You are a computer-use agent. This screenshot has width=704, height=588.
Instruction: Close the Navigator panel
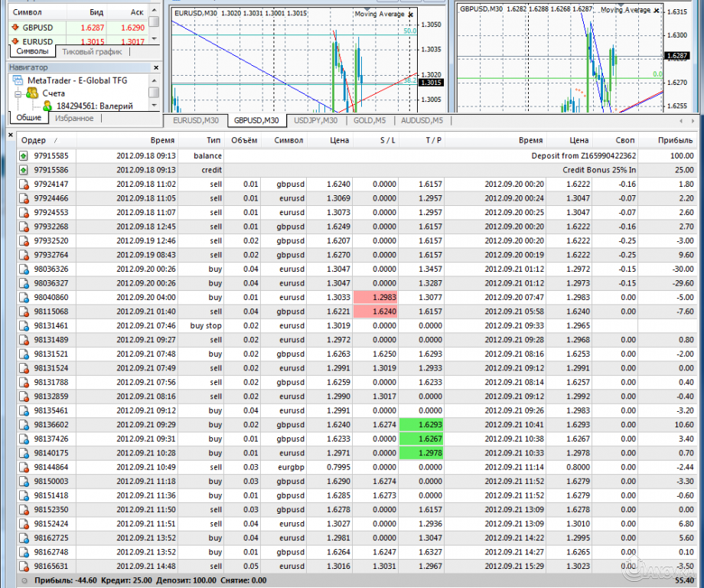point(156,68)
